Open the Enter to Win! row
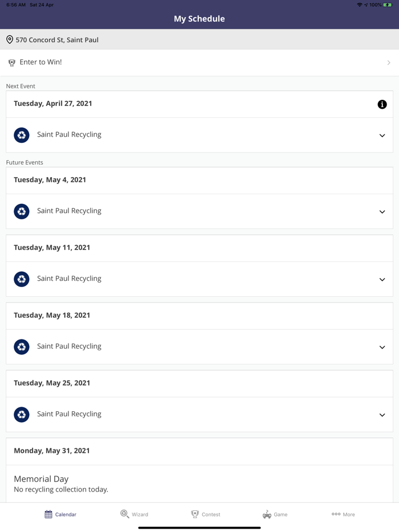Viewport: 399px width, 532px height. coord(199,63)
